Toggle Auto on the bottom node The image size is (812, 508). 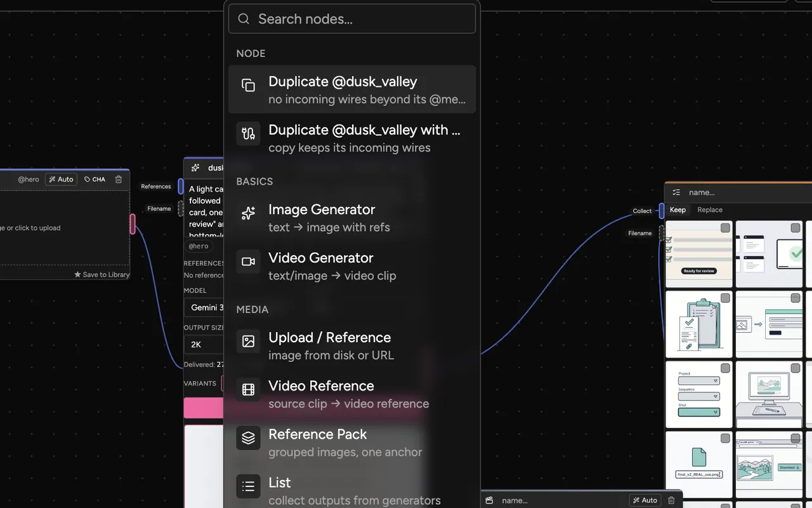pos(645,500)
